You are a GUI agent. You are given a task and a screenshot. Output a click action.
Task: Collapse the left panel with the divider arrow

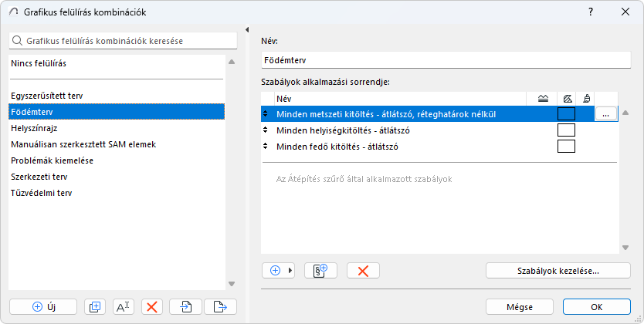(x=247, y=30)
